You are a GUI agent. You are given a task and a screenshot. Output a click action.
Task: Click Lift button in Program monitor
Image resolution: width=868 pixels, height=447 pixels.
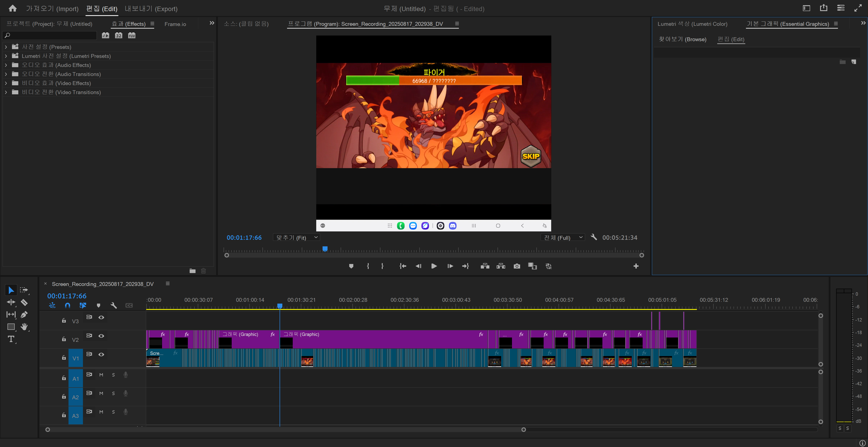[485, 266]
